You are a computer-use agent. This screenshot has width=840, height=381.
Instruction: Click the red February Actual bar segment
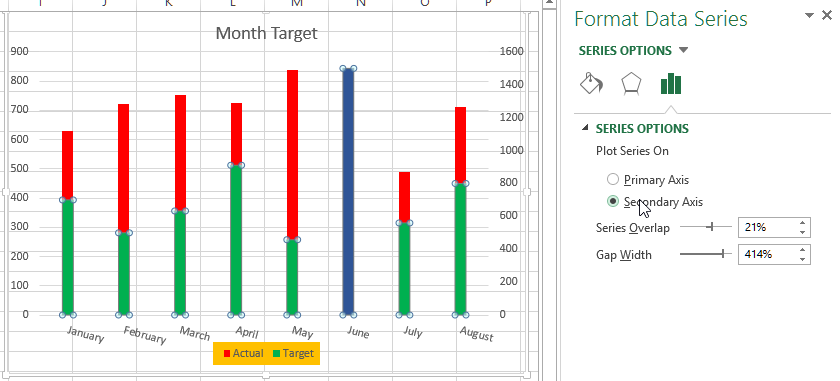(x=124, y=168)
